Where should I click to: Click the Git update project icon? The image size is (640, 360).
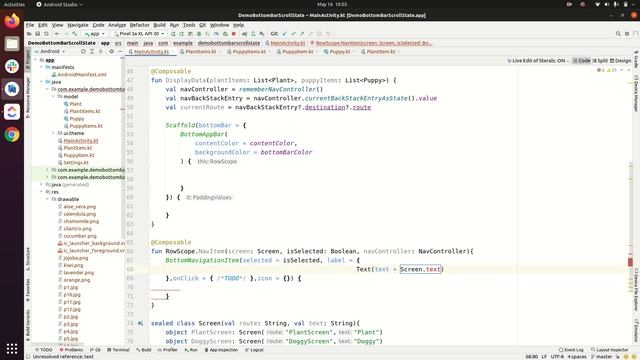coord(284,34)
